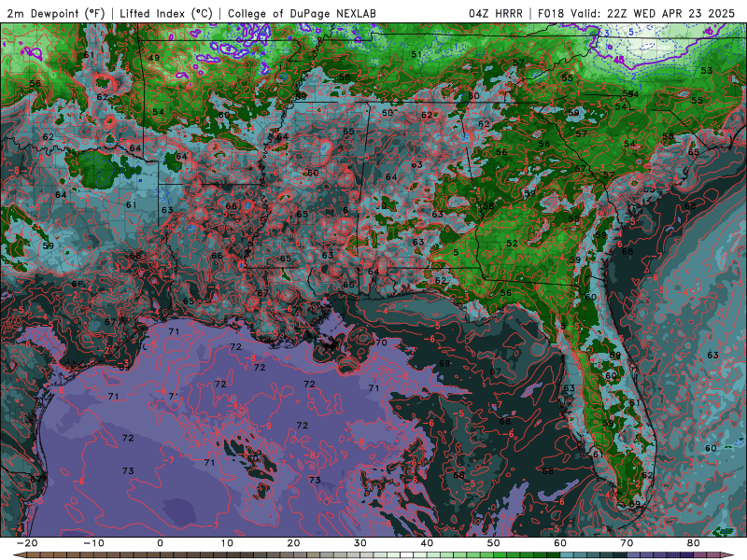Screen dimensions: 747x560
Task: Click the 'Lifted Index (°C)' header label
Action: click(166, 13)
